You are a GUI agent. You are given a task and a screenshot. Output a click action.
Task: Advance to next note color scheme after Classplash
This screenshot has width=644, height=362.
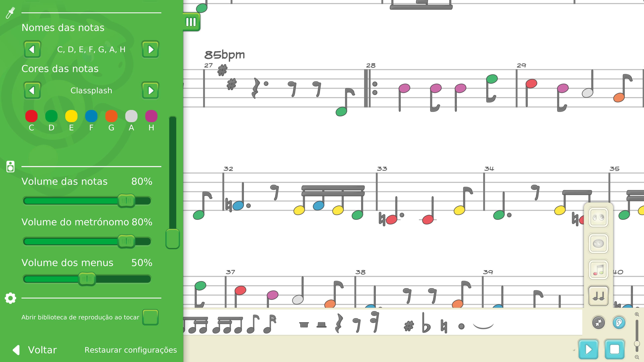(150, 90)
